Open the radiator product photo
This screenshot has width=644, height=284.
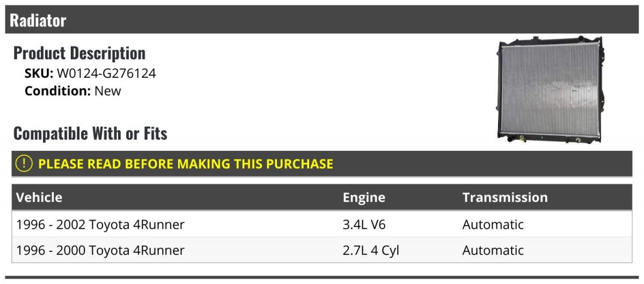(x=550, y=90)
